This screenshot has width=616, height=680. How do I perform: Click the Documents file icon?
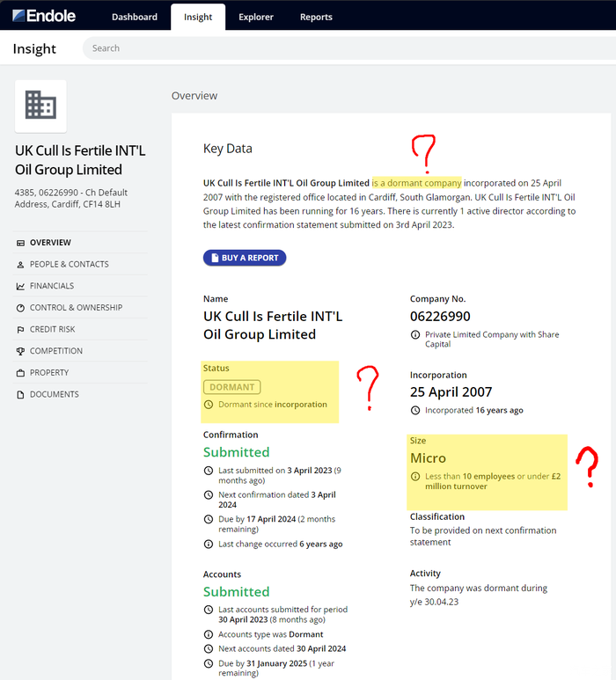tap(20, 395)
